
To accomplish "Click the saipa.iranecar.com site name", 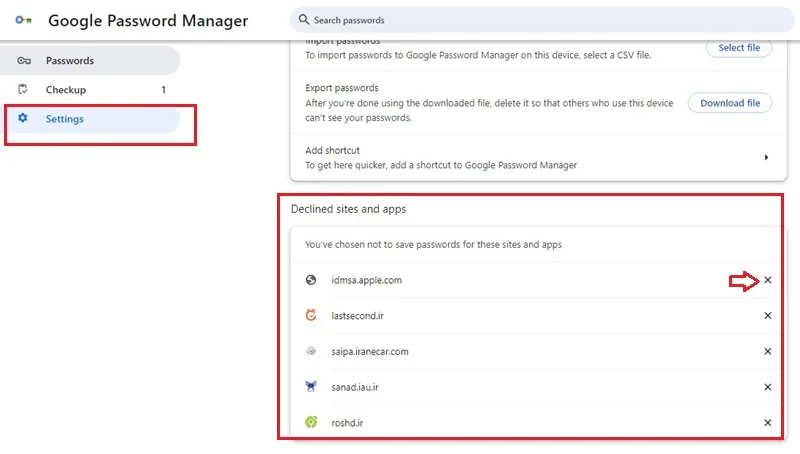I will pyautogui.click(x=370, y=351).
